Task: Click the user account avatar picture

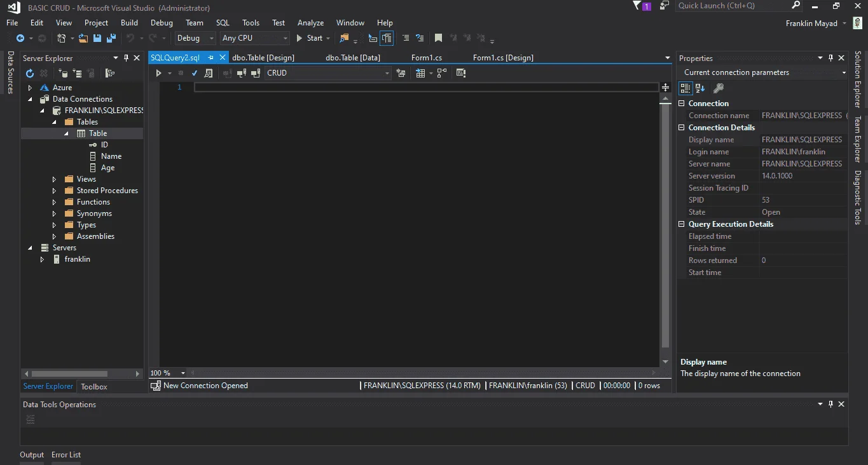Action: pyautogui.click(x=858, y=24)
